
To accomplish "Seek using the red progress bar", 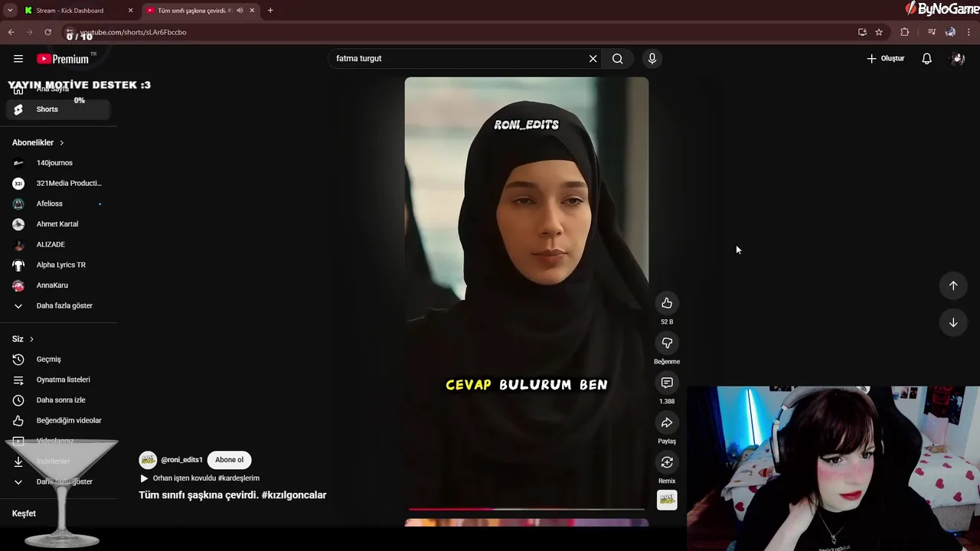I will click(x=527, y=509).
